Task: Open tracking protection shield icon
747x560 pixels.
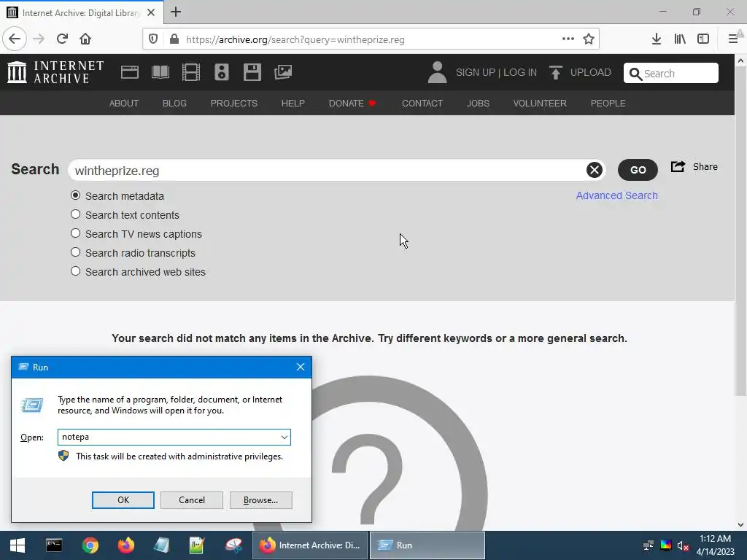Action: click(x=153, y=39)
